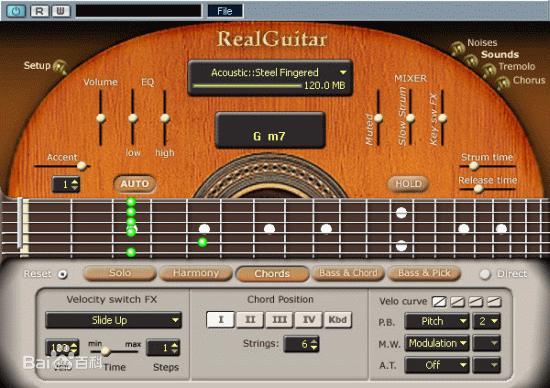Open the M.W. Modulation dropdown

(437, 343)
